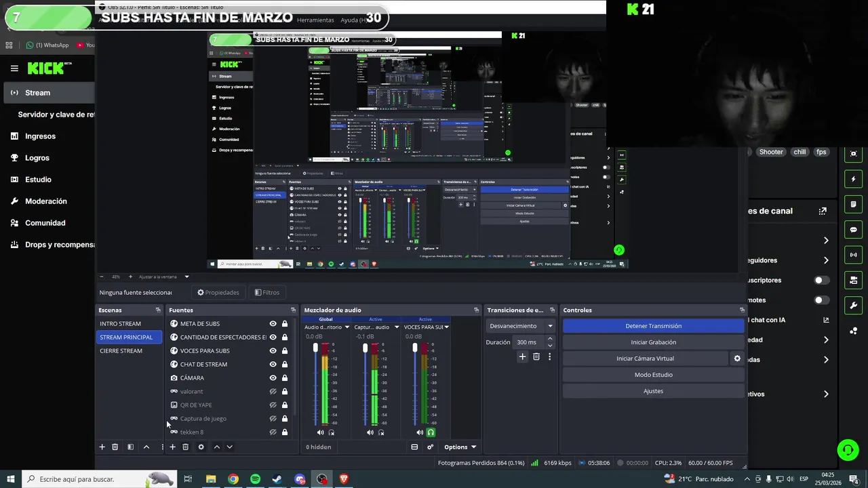
Task: Adjust Captura audio volume slider
Action: (x=365, y=348)
